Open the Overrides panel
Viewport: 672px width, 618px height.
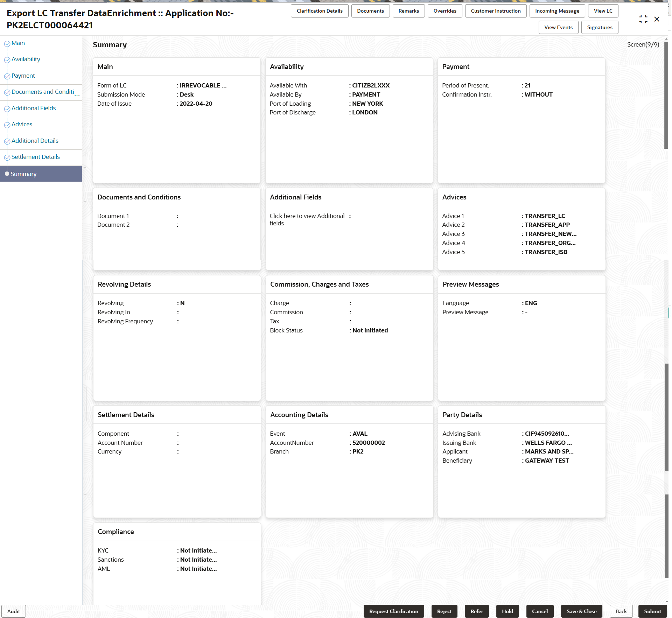pos(444,11)
